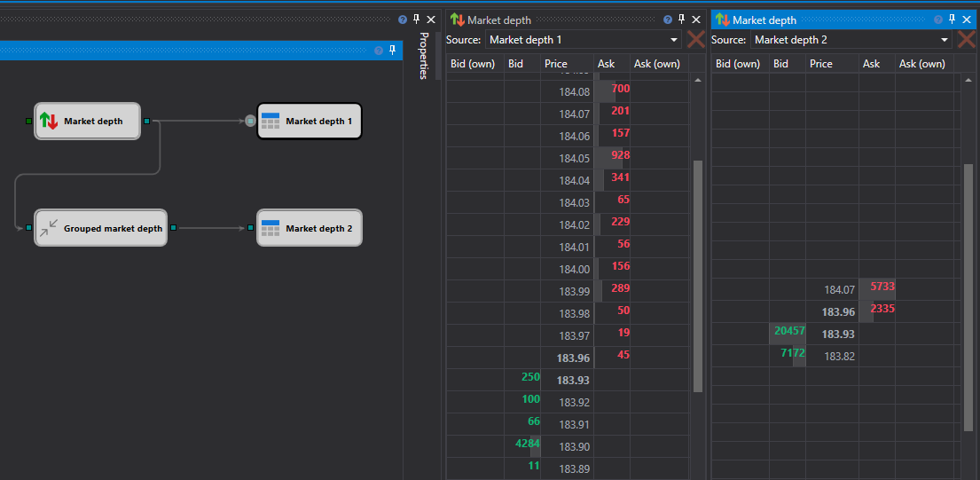Open help for first Market depth panel
The width and height of the screenshot is (980, 480).
tap(668, 20)
